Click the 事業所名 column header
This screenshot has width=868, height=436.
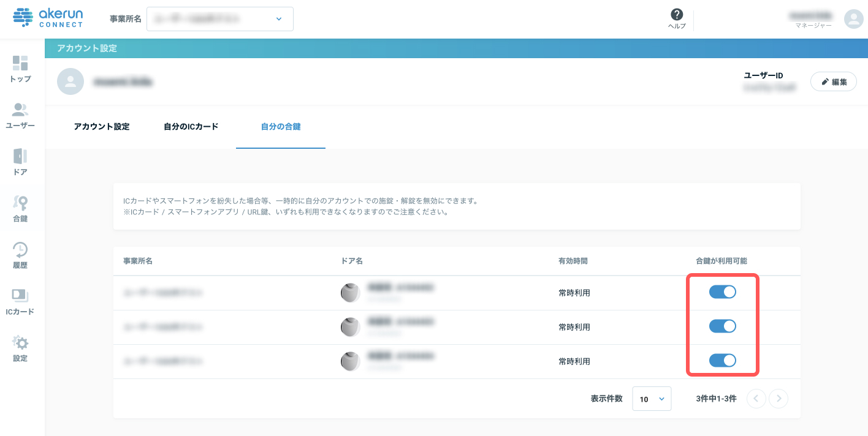tap(138, 261)
